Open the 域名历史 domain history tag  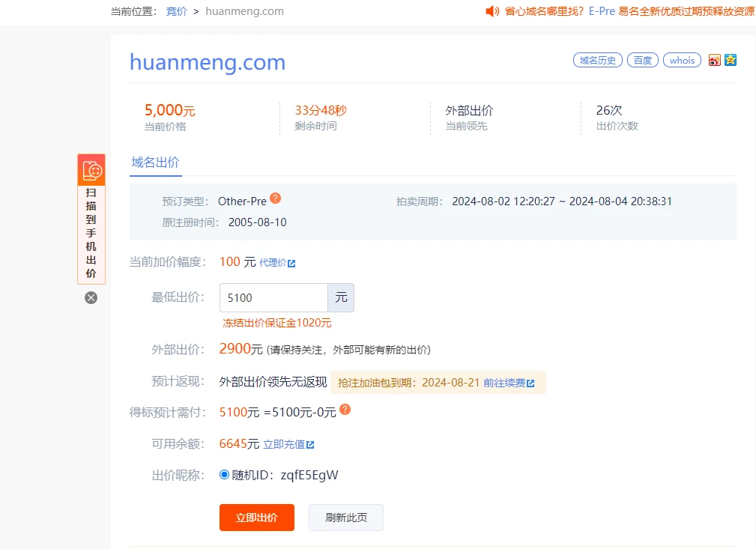click(x=598, y=61)
